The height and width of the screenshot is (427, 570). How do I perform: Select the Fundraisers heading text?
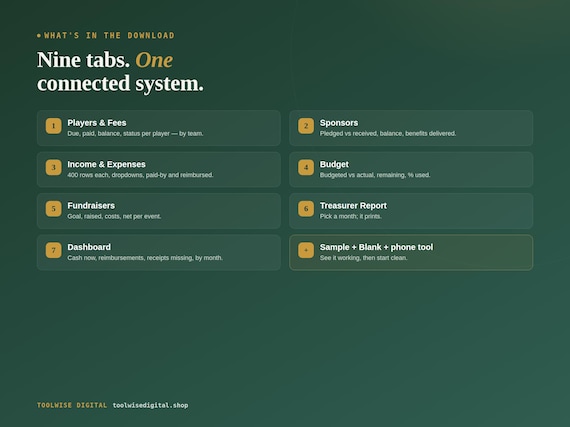click(91, 206)
